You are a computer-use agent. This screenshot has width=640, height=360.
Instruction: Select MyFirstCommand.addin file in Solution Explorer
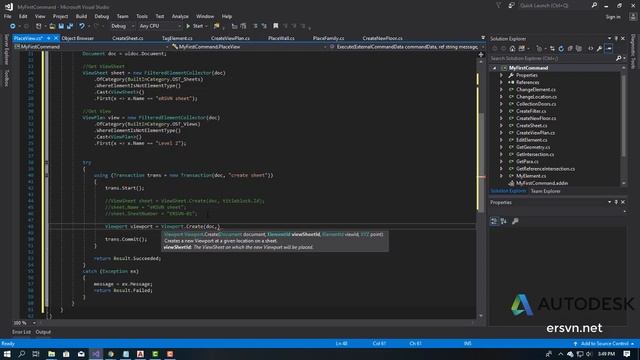pos(541,183)
